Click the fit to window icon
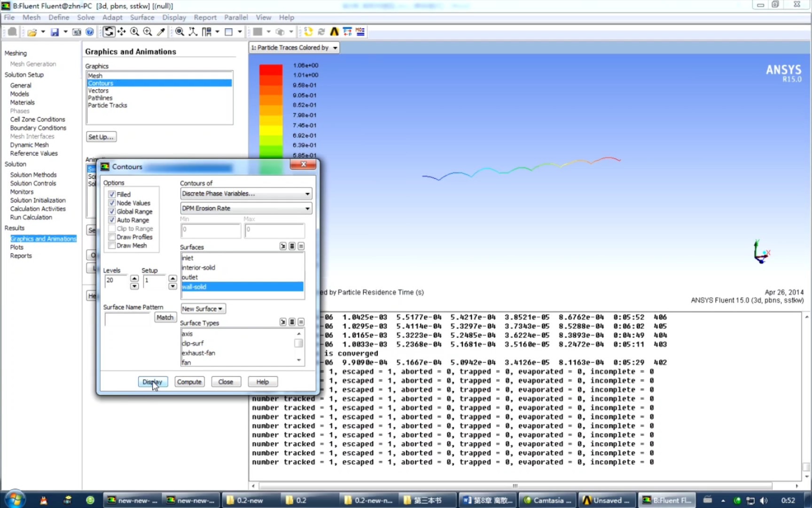Image resolution: width=812 pixels, height=508 pixels. pos(180,32)
